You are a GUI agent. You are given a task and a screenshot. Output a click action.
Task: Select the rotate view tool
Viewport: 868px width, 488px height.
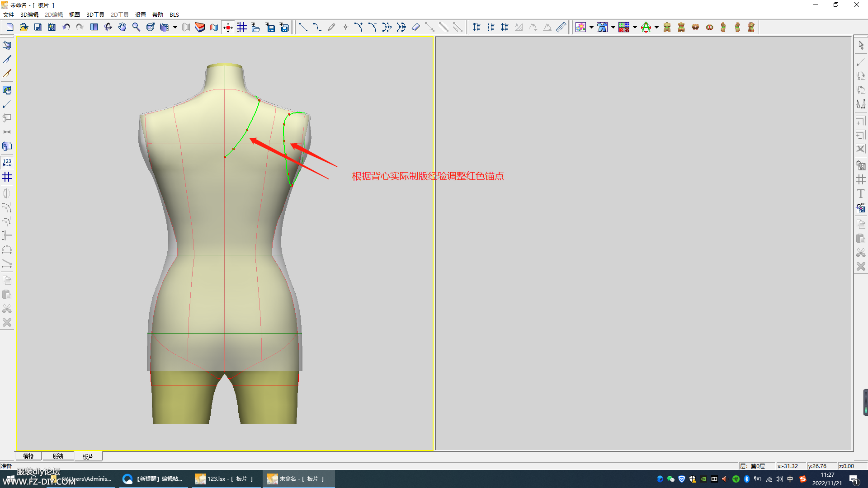(x=108, y=28)
